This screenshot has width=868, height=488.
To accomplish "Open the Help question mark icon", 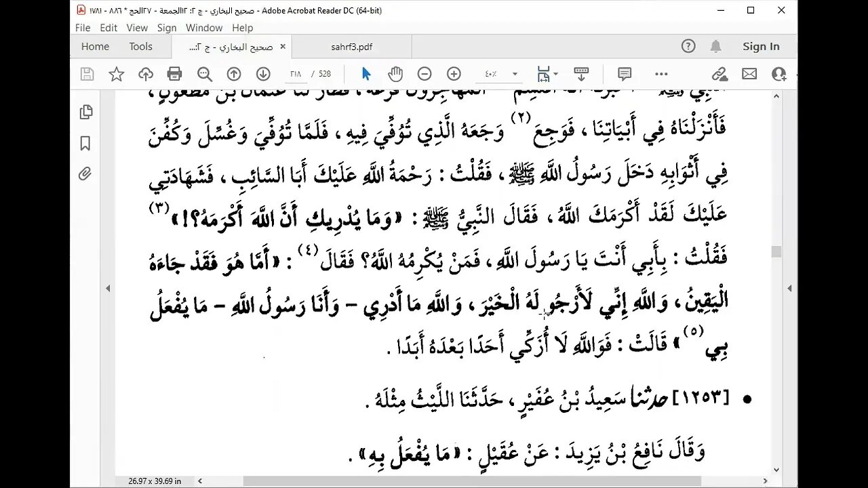I will pyautogui.click(x=688, y=46).
